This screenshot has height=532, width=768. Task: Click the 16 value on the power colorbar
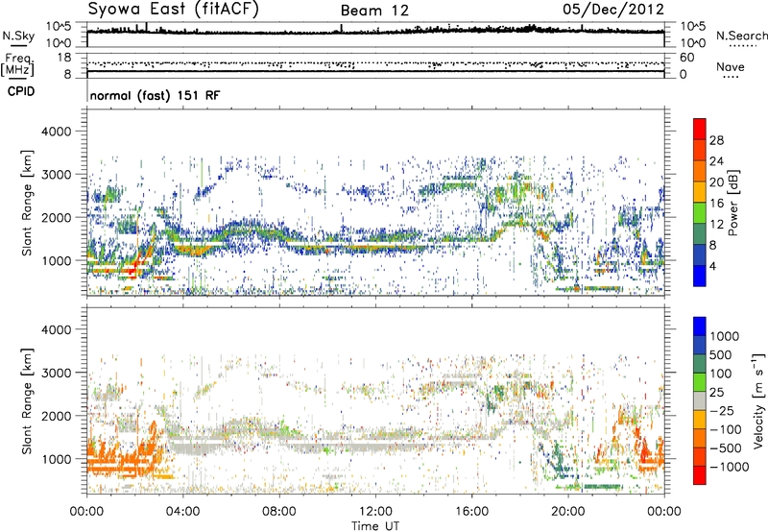click(x=716, y=204)
